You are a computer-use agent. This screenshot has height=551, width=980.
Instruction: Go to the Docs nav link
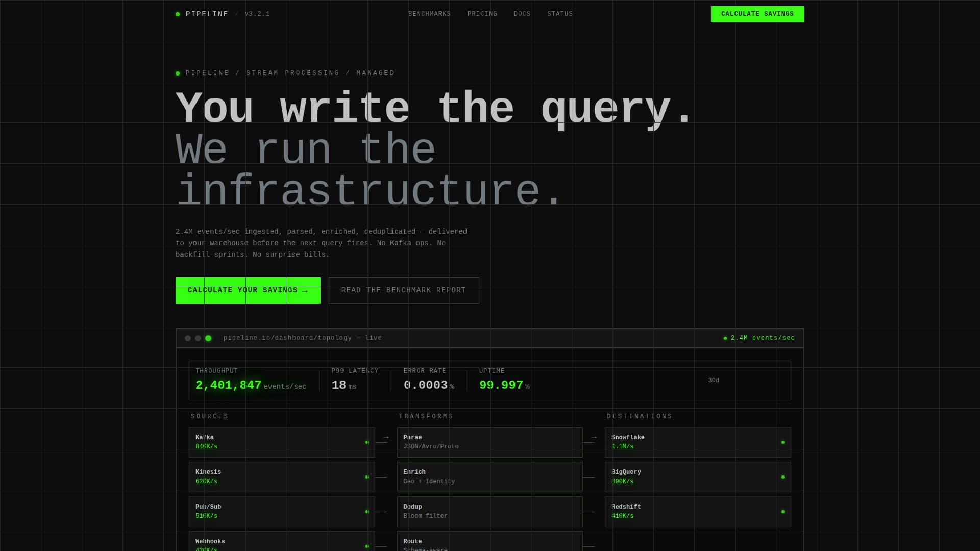click(522, 14)
